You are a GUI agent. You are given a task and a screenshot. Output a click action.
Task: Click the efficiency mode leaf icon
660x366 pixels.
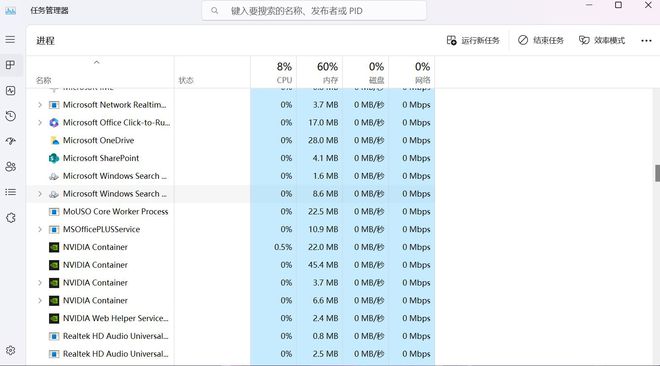coord(584,40)
